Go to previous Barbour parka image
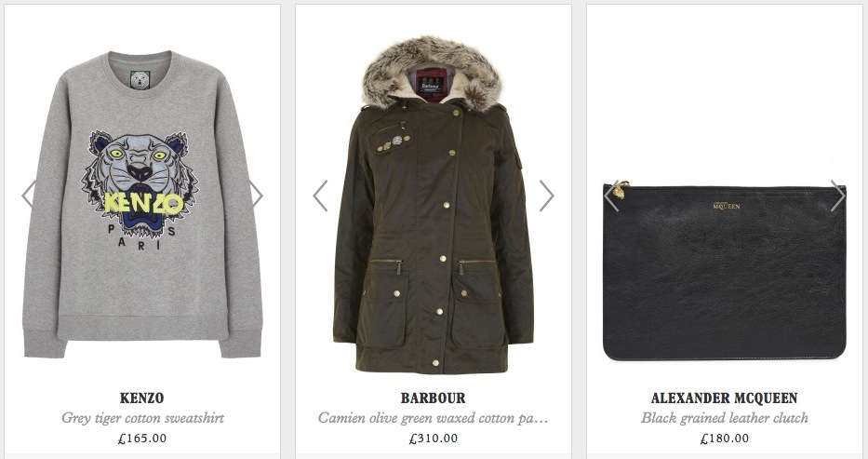Screen dimensions: 868x459 pos(320,196)
